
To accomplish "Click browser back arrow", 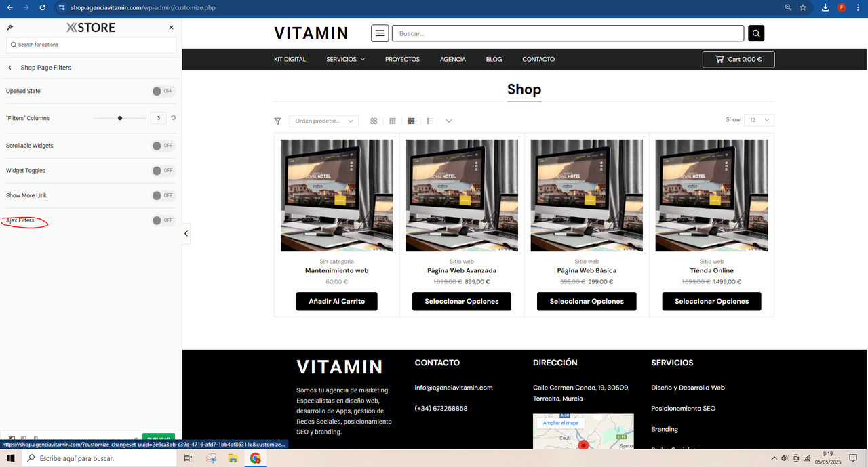I will [x=9, y=7].
